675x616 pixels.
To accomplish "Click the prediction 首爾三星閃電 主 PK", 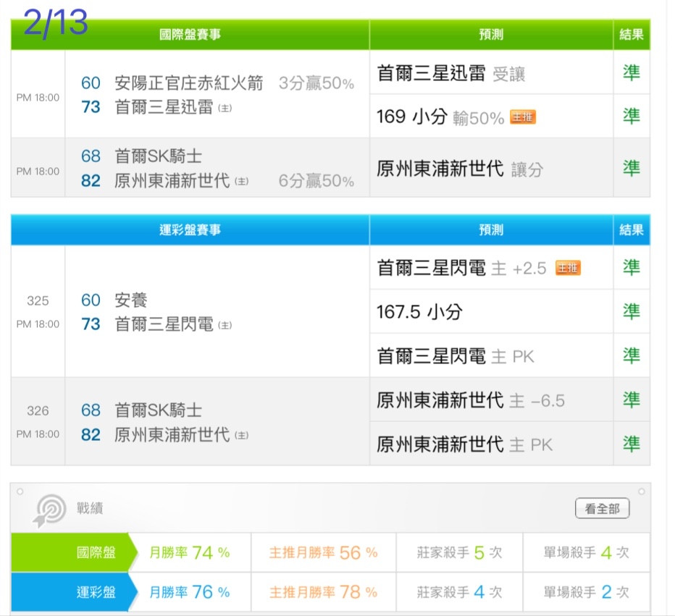I will [456, 356].
